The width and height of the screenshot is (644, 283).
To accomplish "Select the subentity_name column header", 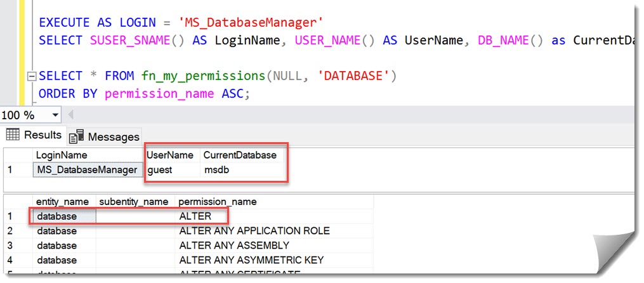I will click(x=134, y=202).
